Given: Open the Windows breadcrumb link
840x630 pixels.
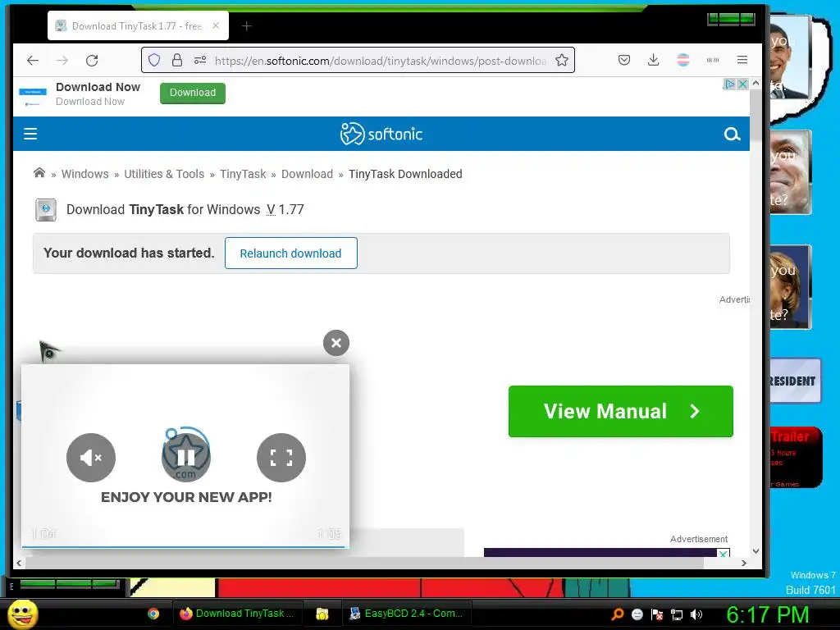Looking at the screenshot, I should 84,174.
